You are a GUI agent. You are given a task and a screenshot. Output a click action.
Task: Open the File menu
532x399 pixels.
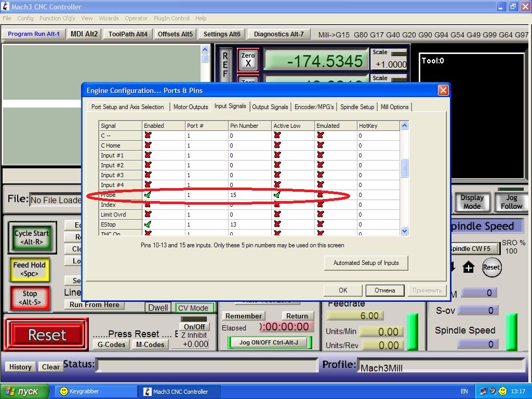coord(7,18)
